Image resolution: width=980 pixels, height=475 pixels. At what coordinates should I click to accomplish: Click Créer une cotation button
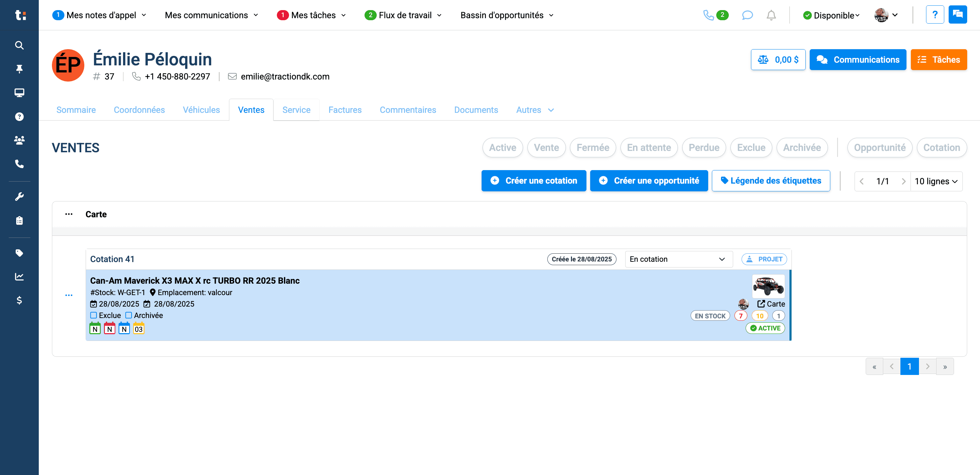tap(534, 181)
